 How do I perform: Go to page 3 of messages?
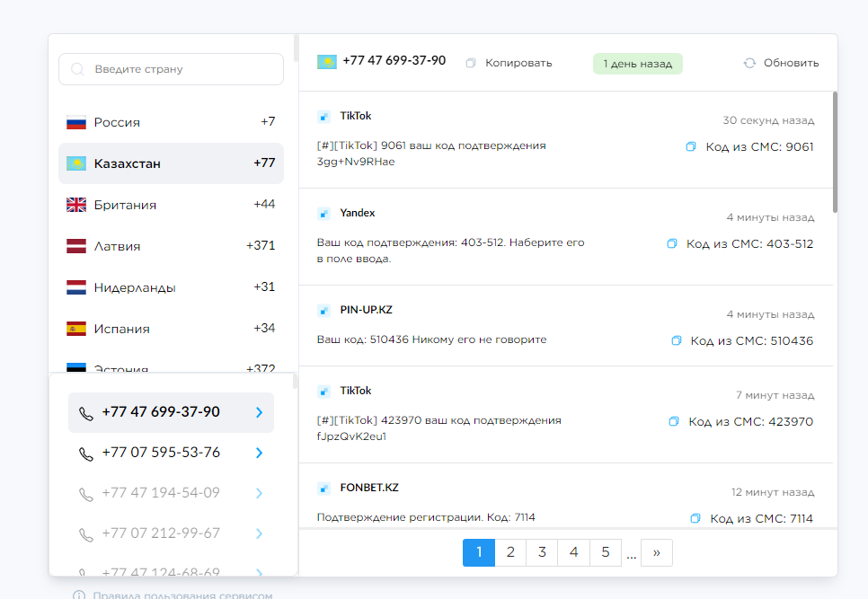point(542,552)
